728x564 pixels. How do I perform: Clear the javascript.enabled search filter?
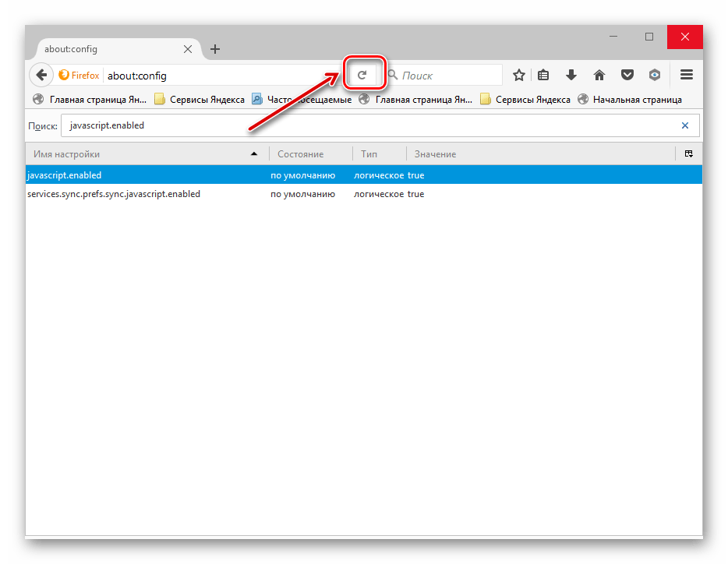click(x=685, y=125)
